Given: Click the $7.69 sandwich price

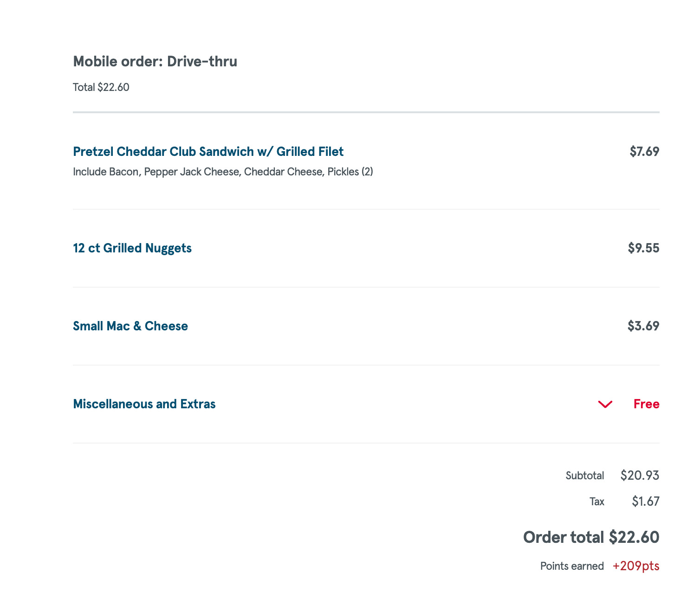Looking at the screenshot, I should click(x=644, y=152).
